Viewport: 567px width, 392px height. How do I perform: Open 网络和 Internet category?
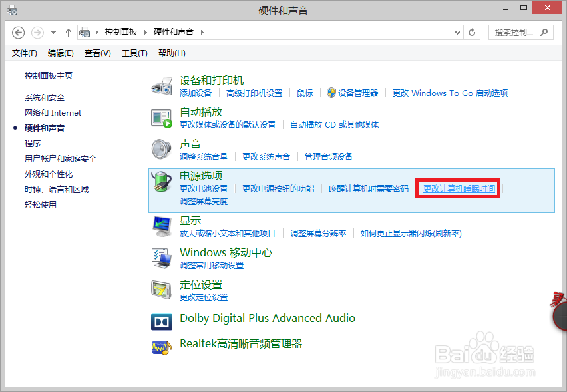tap(53, 113)
